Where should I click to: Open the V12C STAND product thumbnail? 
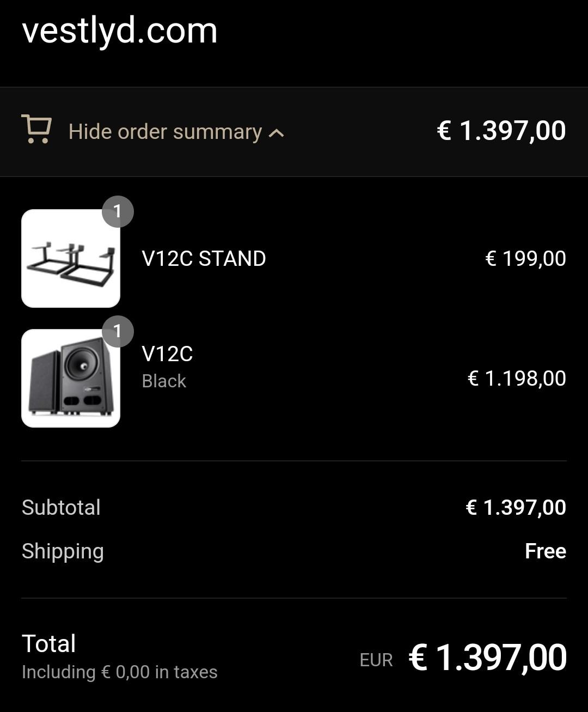[71, 259]
